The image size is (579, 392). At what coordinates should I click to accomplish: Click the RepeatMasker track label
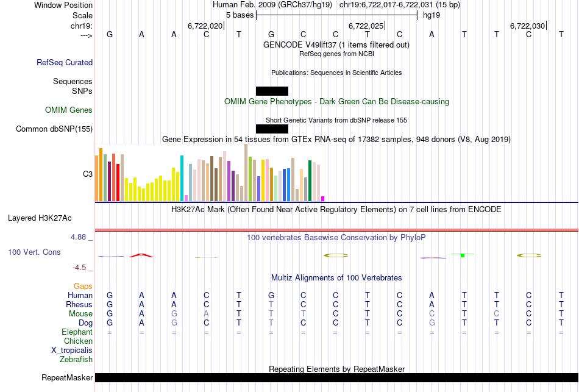[67, 377]
